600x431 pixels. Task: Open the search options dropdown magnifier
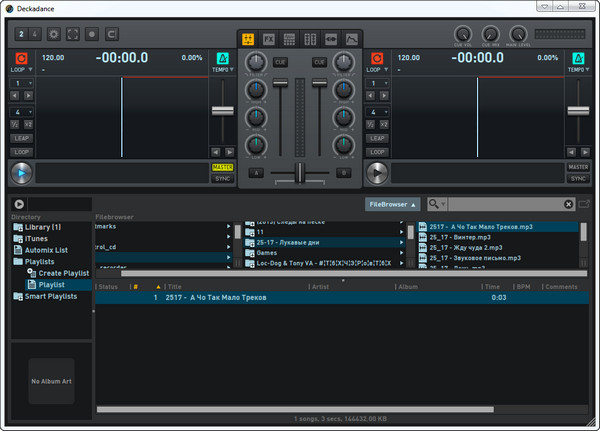[436, 204]
